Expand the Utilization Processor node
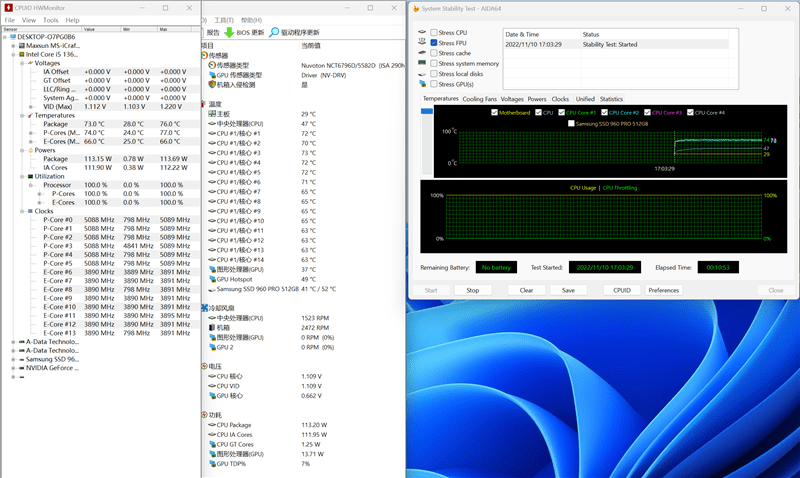800x478 pixels. 31,185
